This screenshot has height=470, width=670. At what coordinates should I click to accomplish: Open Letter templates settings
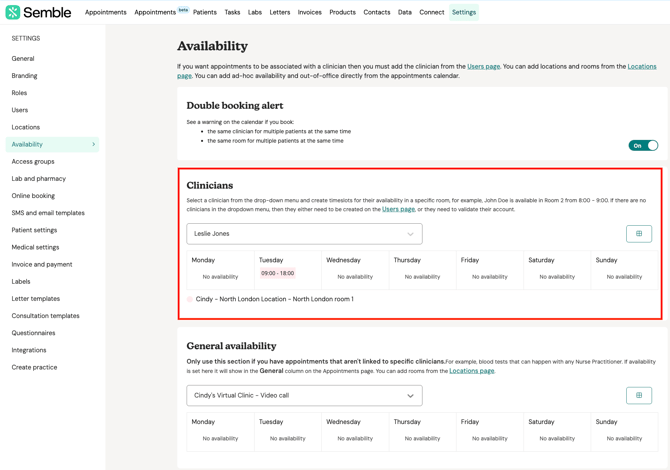coord(35,299)
